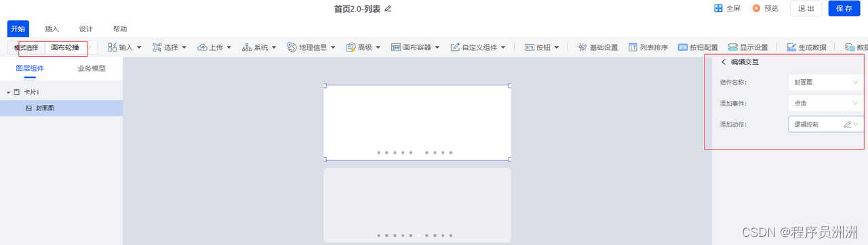Open 显示设置 display settings
Image resolution: width=868 pixels, height=245 pixels.
tap(748, 47)
